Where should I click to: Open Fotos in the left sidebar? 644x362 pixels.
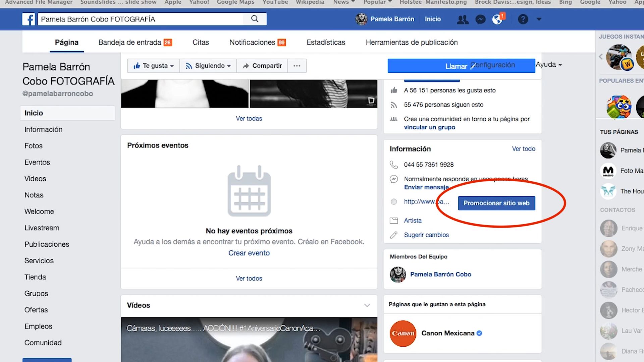tap(34, 146)
